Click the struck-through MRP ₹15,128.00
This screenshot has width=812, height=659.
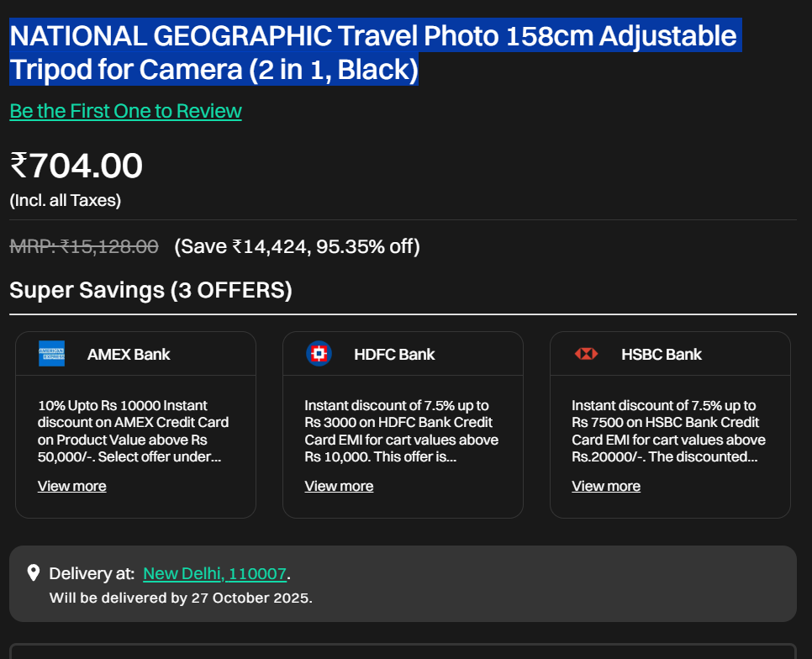click(84, 246)
